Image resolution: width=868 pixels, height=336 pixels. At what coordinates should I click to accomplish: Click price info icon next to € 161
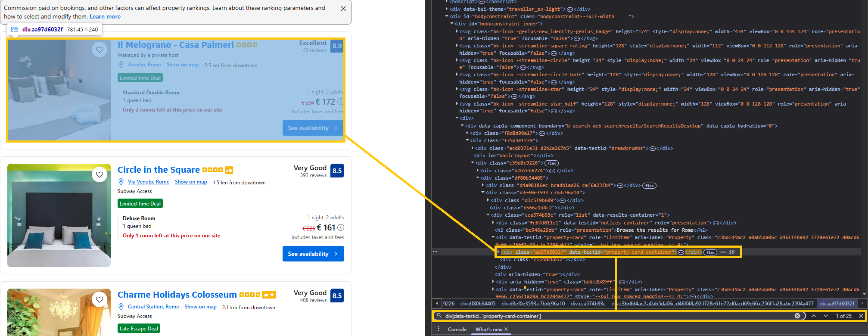341,227
